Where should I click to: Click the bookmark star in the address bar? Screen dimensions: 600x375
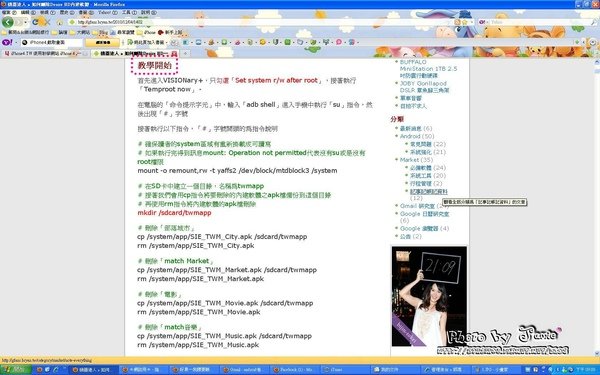pos(465,22)
